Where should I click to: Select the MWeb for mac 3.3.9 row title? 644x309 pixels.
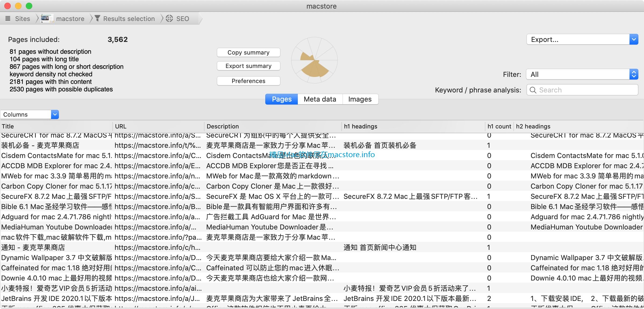[56, 176]
